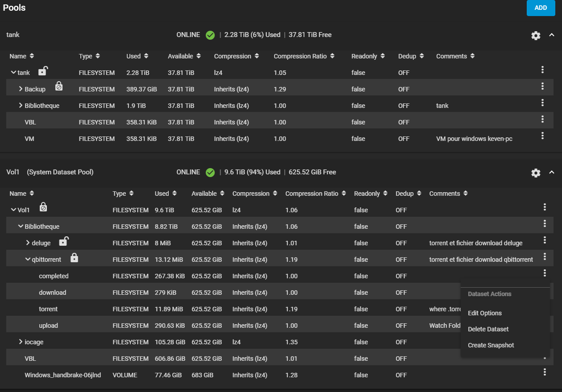Screen dimensions: 562x392
Task: Click the ADD pool button
Action: (541, 8)
